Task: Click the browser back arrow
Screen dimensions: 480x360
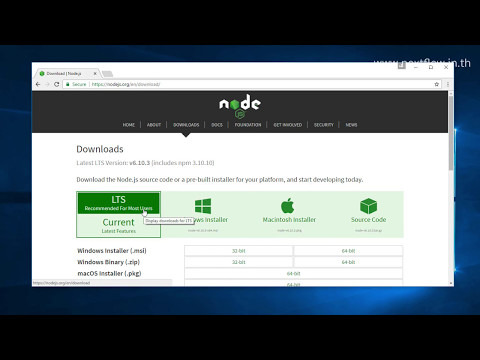Action: tap(38, 84)
